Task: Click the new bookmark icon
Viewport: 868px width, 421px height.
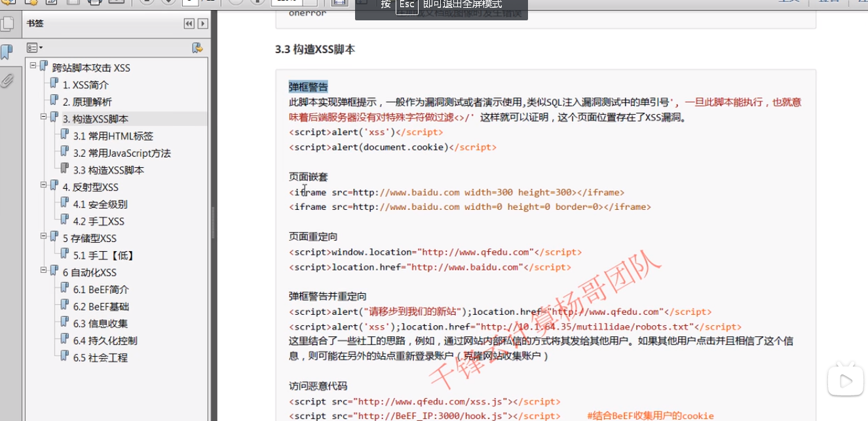Action: coord(197,48)
